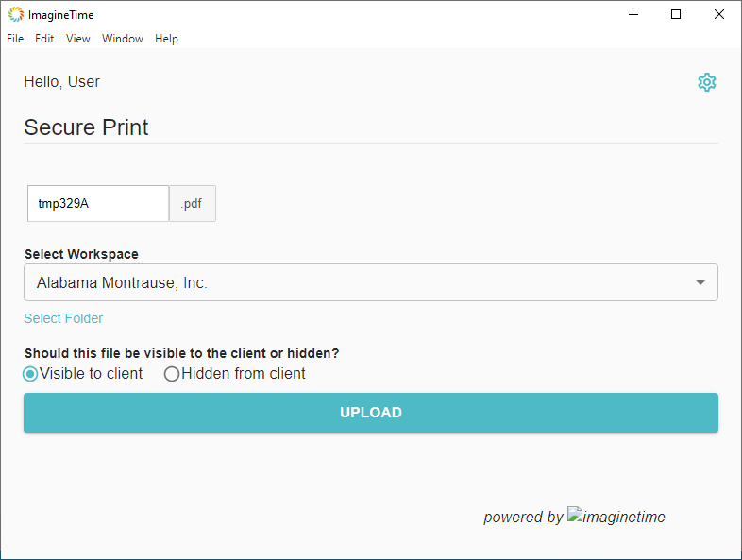
Task: Open the Edit menu
Action: (44, 39)
